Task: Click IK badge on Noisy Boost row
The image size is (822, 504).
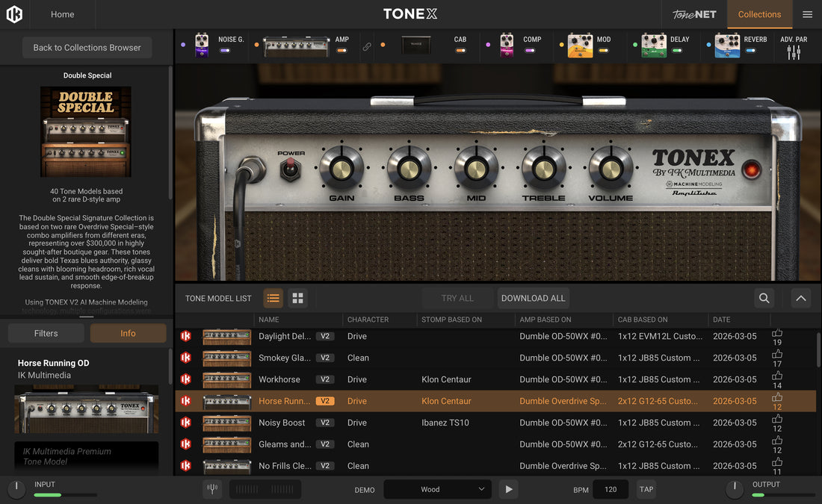Action: point(185,423)
